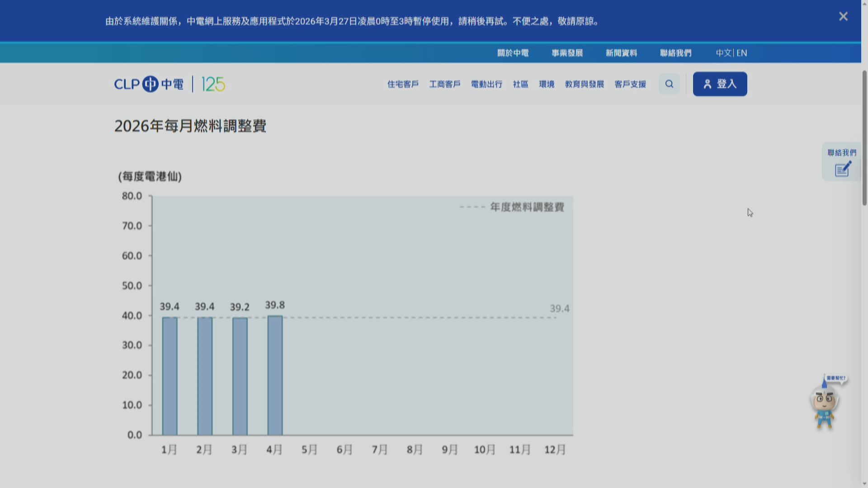This screenshot has height=488, width=868.
Task: Open the 聯絡我們 side feedback widget
Action: (x=842, y=162)
